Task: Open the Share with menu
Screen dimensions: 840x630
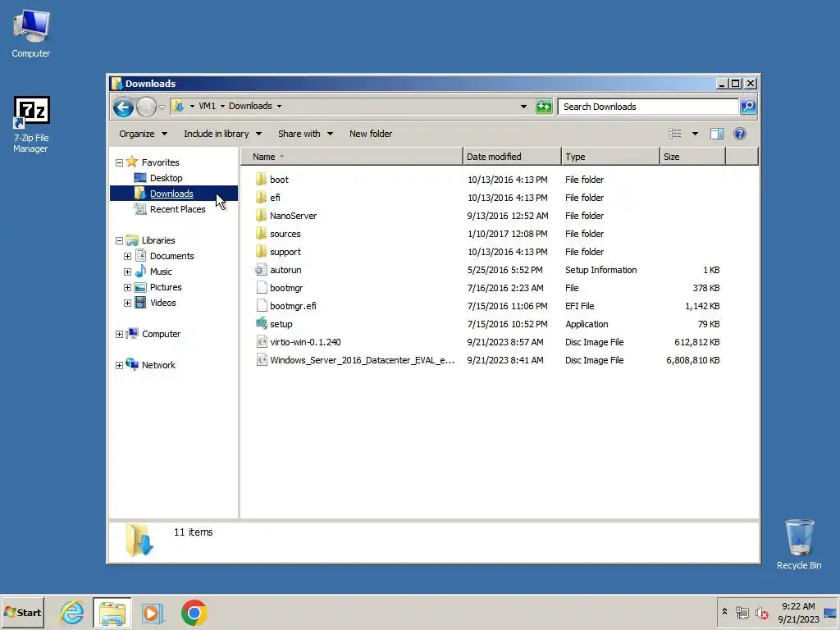Action: coord(305,134)
